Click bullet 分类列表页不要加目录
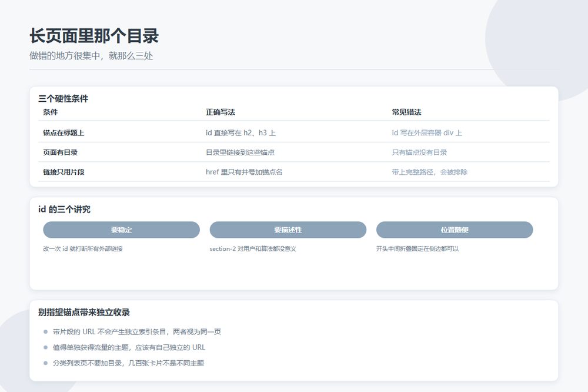The image size is (588, 392). point(128,363)
